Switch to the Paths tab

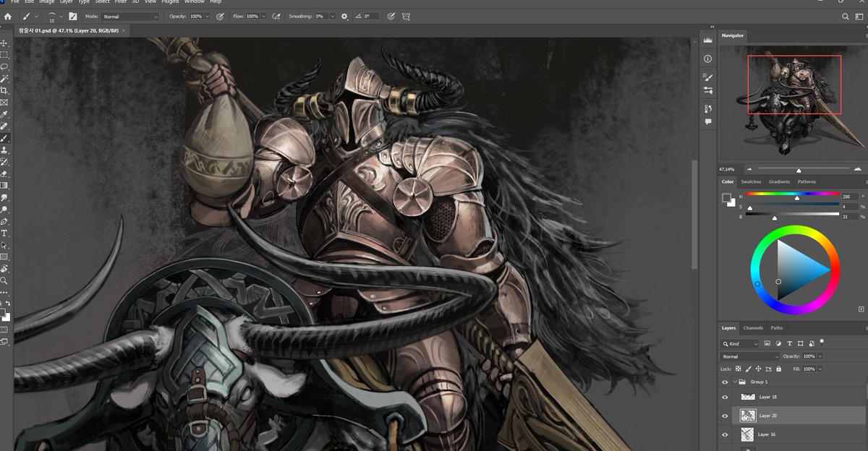(x=776, y=327)
